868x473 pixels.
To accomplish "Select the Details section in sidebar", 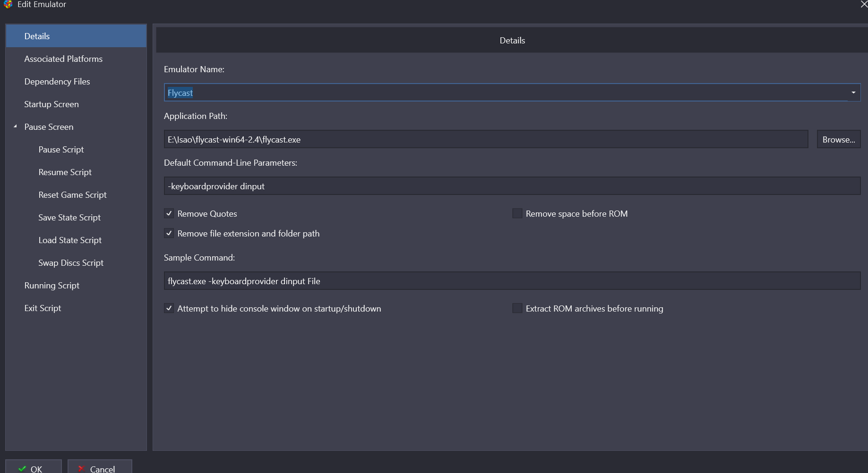I will pyautogui.click(x=76, y=36).
